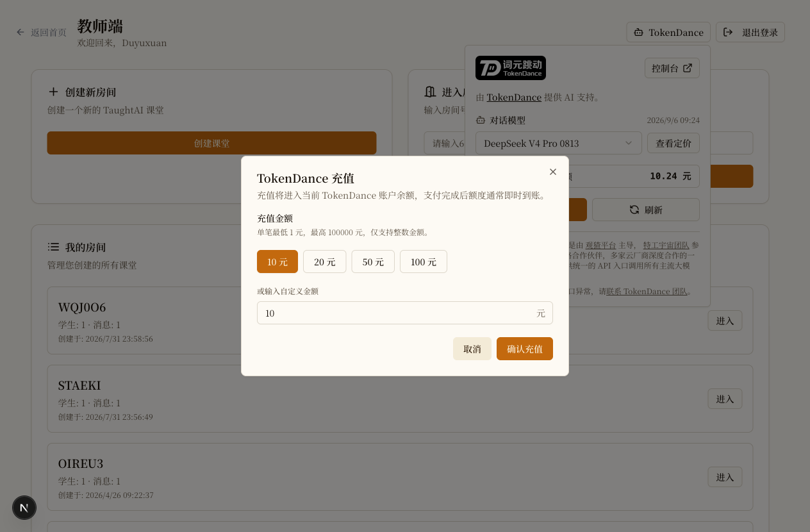Screen dimensions: 810x532
Task: Click room name STAEKI
Action: [79, 385]
